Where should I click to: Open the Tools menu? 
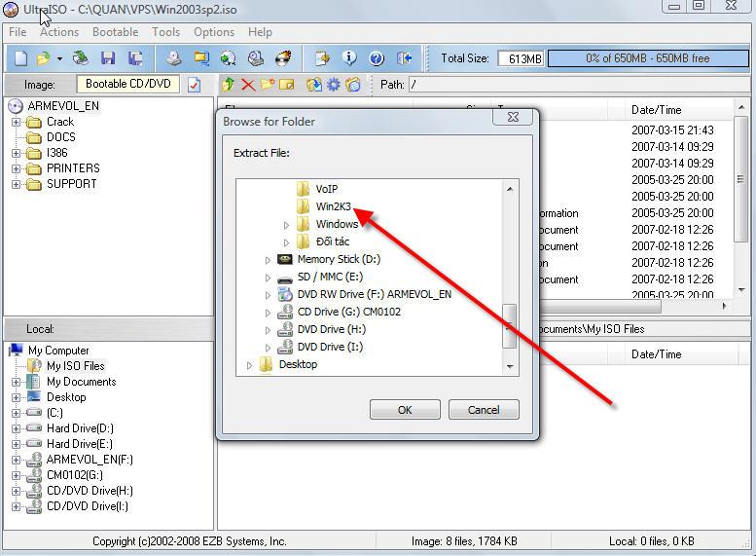pos(165,32)
